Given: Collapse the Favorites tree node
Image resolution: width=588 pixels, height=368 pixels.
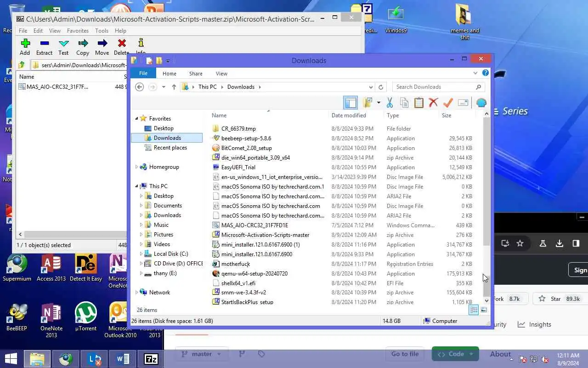Looking at the screenshot, I should (136, 119).
